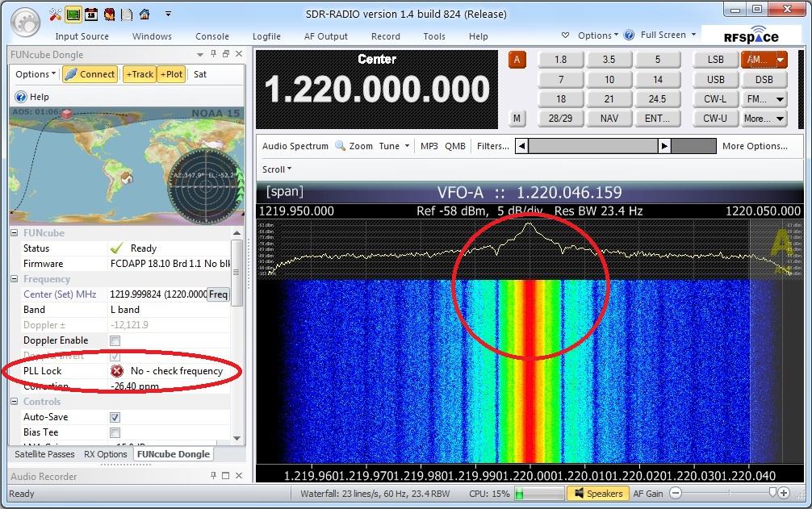Expand the FM mode dropdown arrow
The width and height of the screenshot is (812, 509).
click(780, 99)
